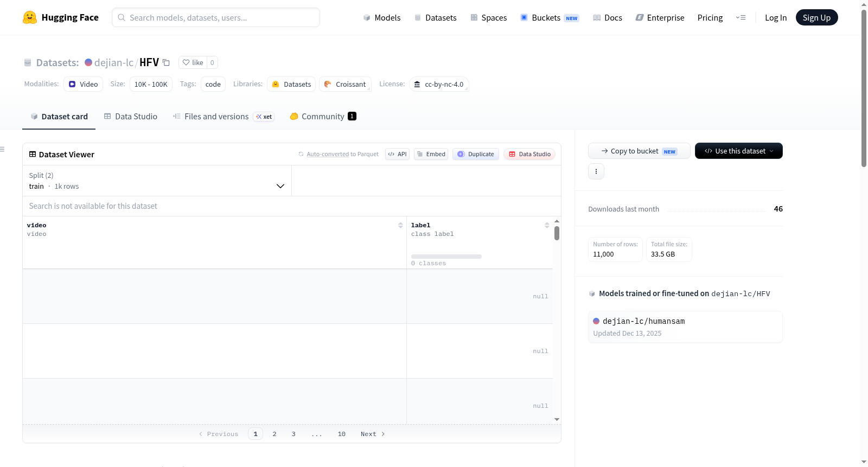Open the dejian-lc profile link

(x=114, y=62)
